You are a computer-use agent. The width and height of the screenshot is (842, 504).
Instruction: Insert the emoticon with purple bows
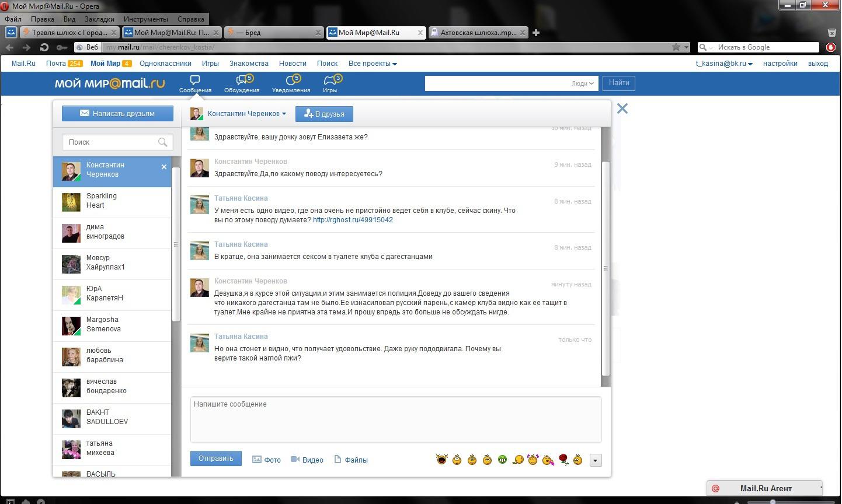tap(533, 460)
